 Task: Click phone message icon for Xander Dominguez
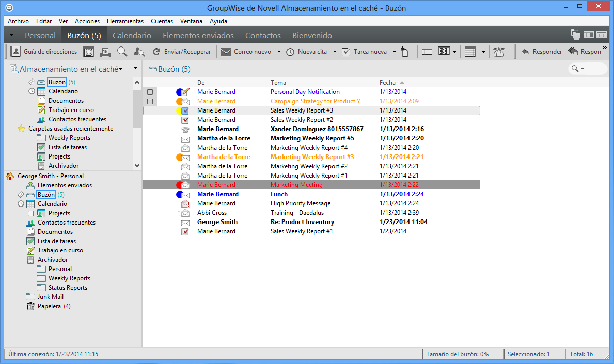tap(185, 130)
